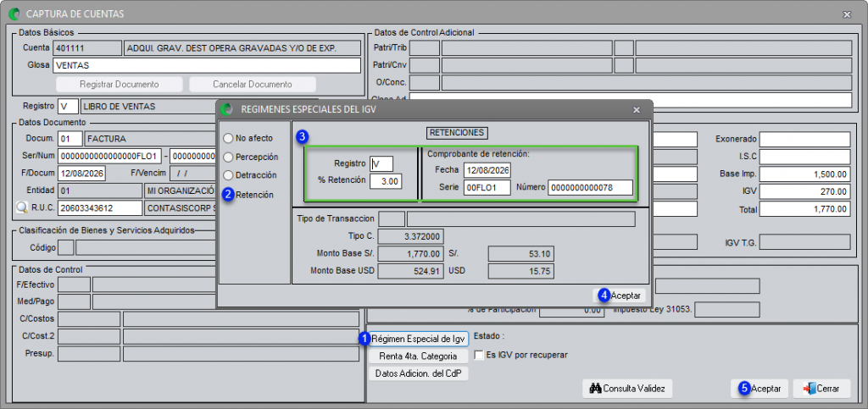Click the Número field 0000000000078
The image size is (868, 409).
pos(591,188)
